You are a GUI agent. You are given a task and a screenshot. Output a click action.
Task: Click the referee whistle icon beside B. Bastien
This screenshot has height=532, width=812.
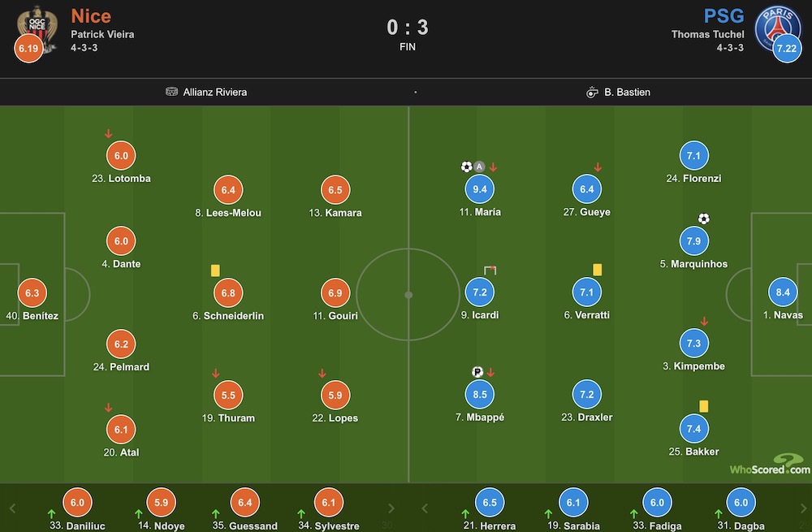(592, 93)
